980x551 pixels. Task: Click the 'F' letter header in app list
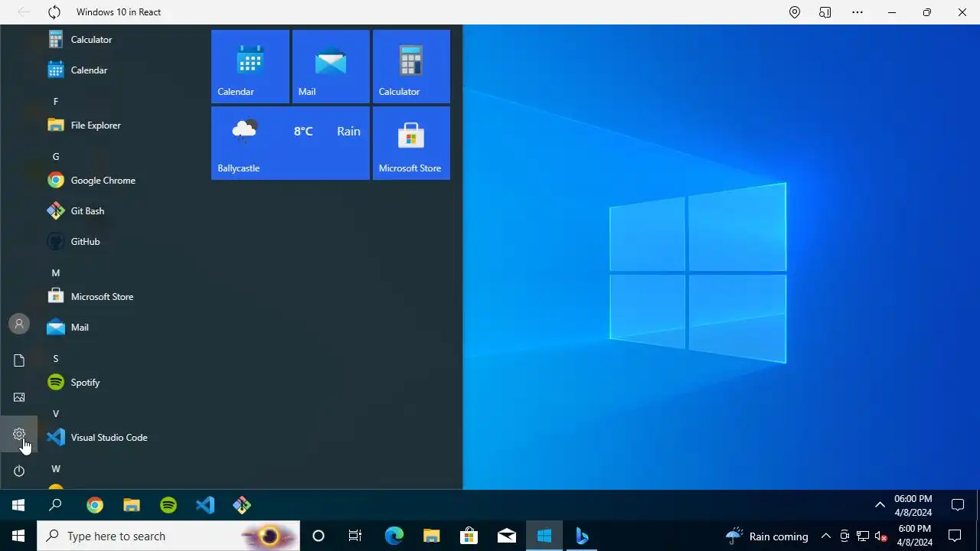point(55,102)
